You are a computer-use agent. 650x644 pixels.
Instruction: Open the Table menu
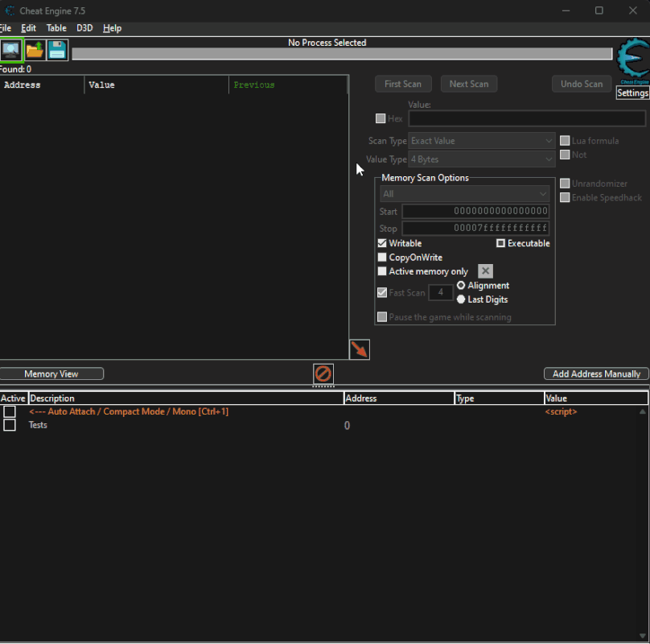point(56,28)
